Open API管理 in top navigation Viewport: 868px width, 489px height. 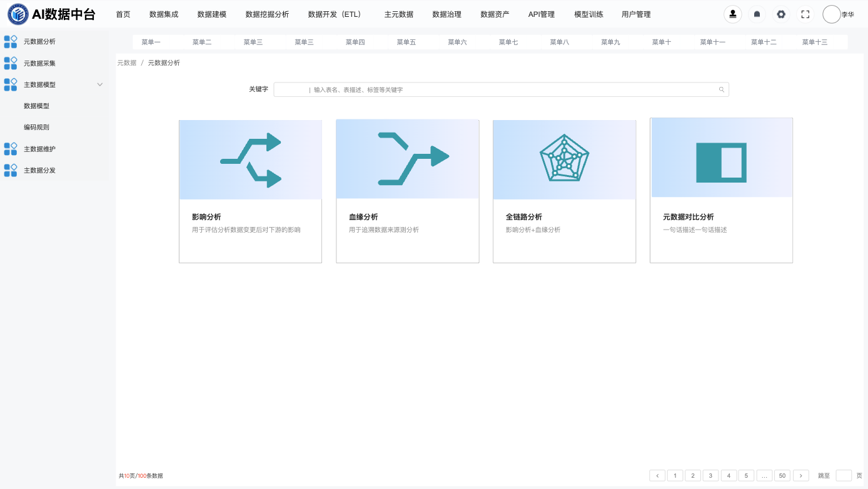pyautogui.click(x=542, y=14)
